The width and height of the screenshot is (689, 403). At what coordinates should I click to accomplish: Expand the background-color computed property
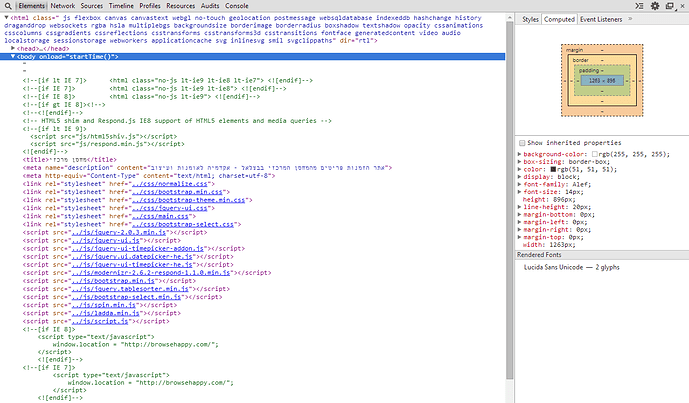[x=519, y=154]
